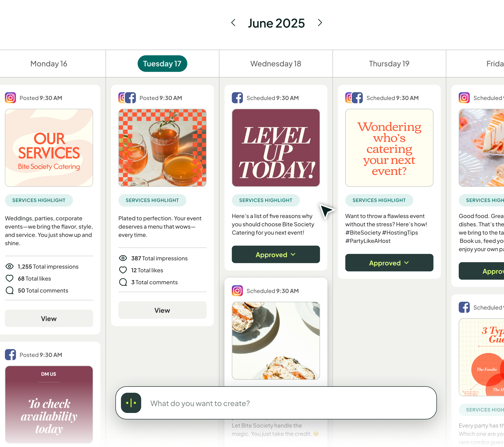The height and width of the screenshot is (447, 504).
Task: Click View button on Monday's Our Services post
Action: [x=49, y=318]
